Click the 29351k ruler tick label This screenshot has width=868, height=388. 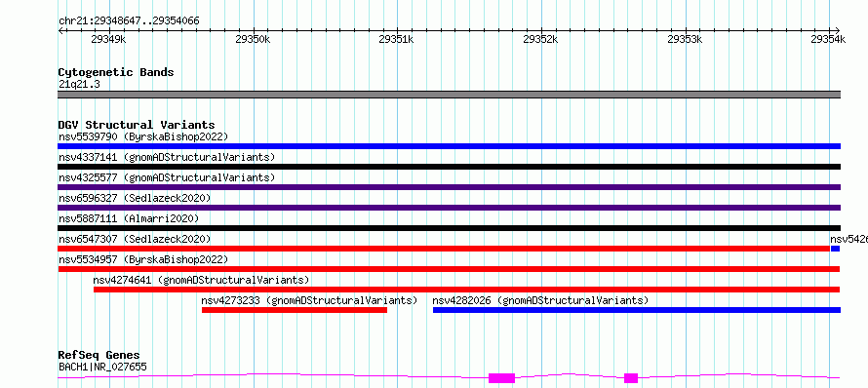[396, 39]
